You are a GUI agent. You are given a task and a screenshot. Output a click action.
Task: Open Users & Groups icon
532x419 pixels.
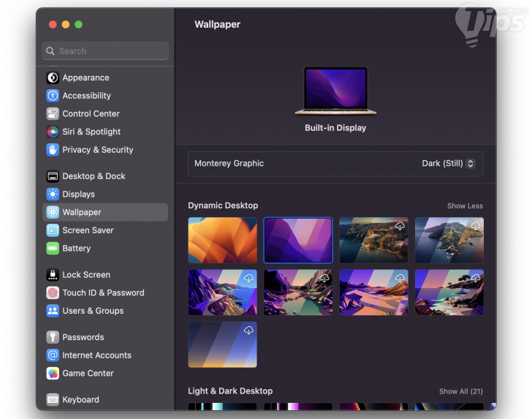(x=53, y=311)
